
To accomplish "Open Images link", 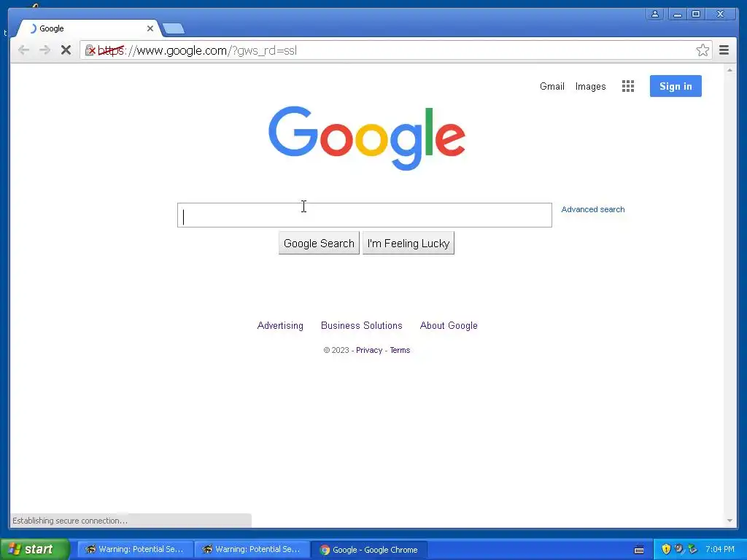I will pos(590,86).
